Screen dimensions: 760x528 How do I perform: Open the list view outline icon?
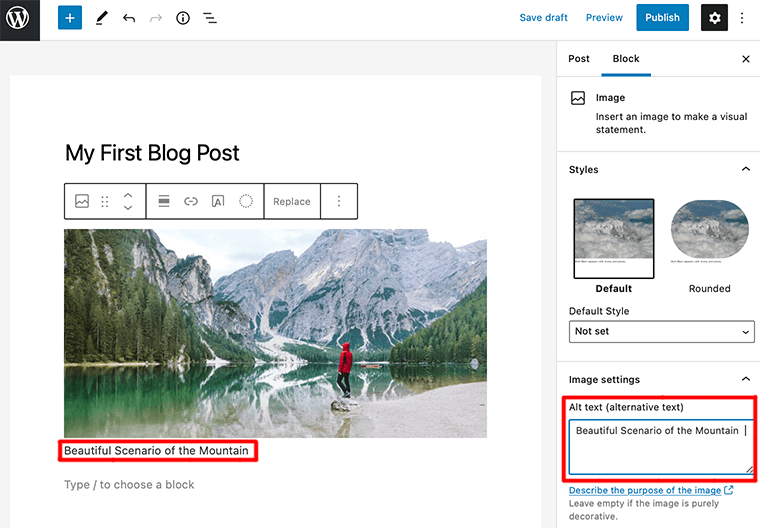[x=210, y=18]
